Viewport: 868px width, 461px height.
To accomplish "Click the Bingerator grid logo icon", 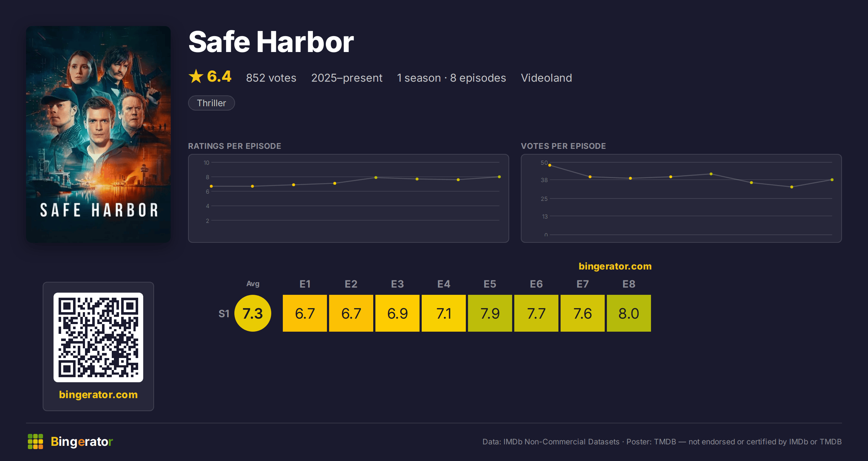I will click(35, 441).
